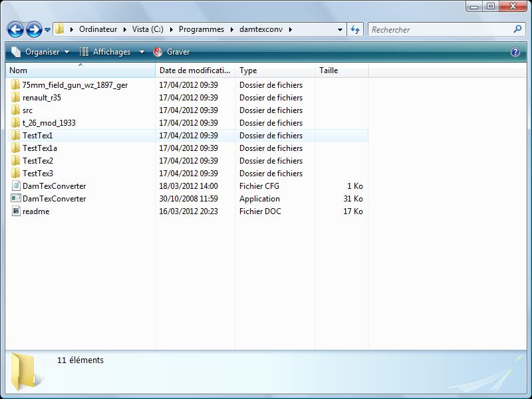Click into the Rechercher search field
Image resolution: width=532 pixels, height=399 pixels.
[x=439, y=29]
